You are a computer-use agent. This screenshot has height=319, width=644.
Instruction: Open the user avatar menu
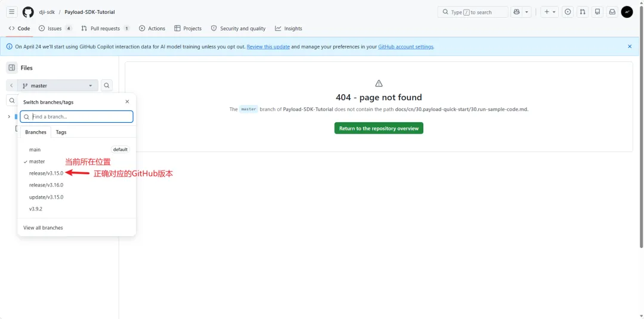point(627,12)
